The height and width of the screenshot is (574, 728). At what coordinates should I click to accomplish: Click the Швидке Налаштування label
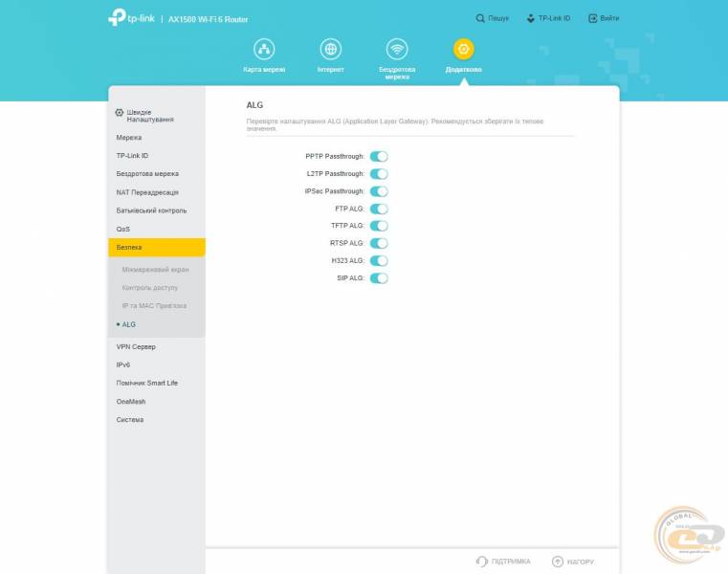click(150, 116)
